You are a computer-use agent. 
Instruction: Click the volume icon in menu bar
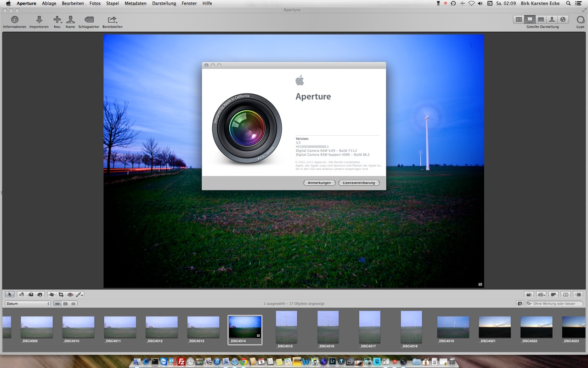pos(480,3)
